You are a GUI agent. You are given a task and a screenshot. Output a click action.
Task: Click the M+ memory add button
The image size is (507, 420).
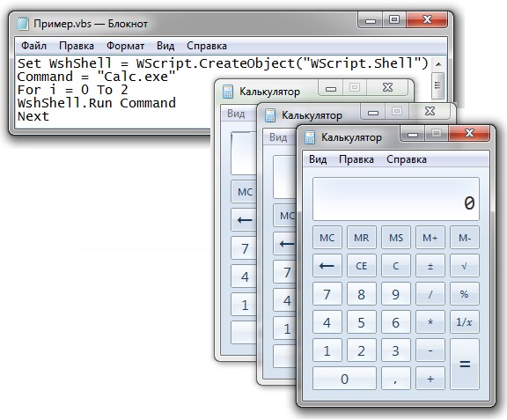pos(430,238)
